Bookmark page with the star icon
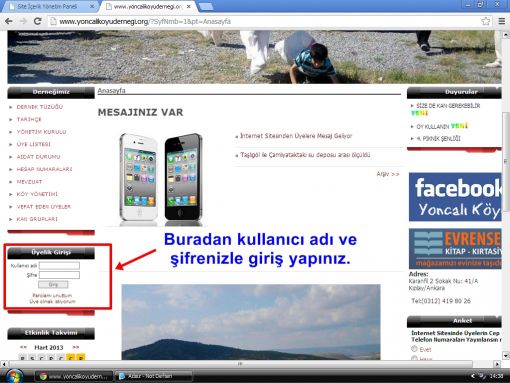 coord(486,21)
